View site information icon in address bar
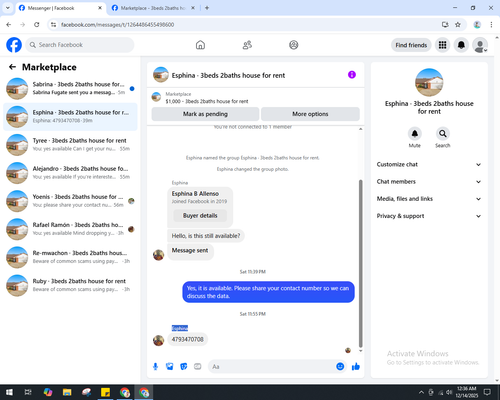Viewport: 500px width, 400px height. pos(53,25)
